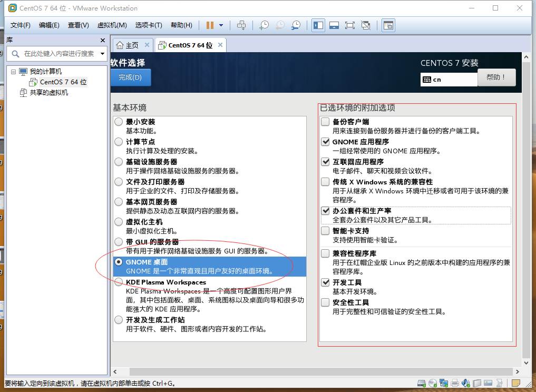
Task: Select the 最小安装 radio button
Action: tap(119, 122)
